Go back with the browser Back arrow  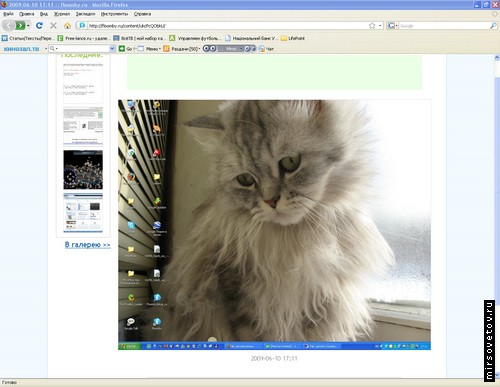(9, 25)
